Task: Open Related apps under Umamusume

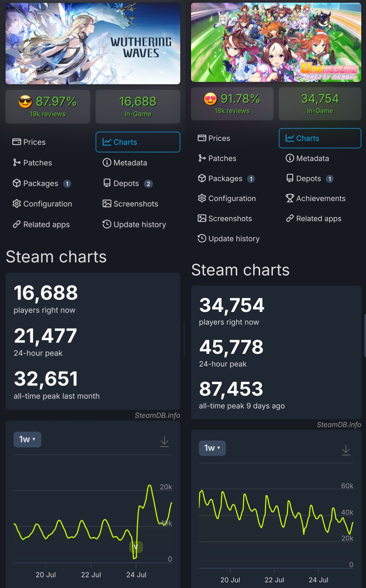Action: 313,219
